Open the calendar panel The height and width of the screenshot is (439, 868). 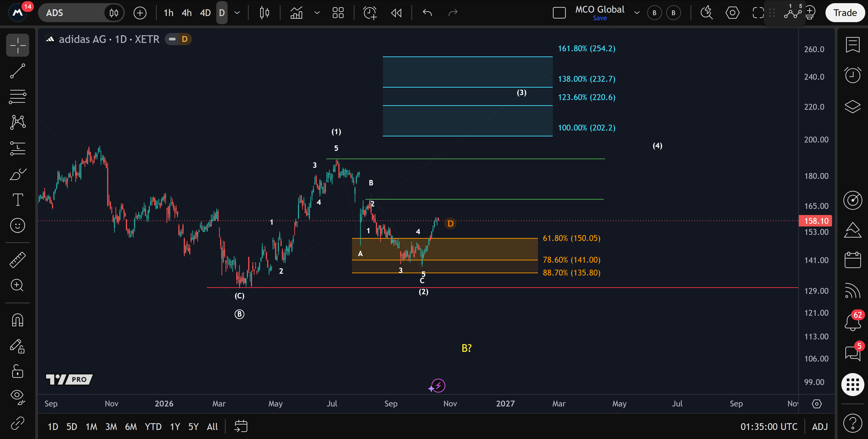(852, 259)
